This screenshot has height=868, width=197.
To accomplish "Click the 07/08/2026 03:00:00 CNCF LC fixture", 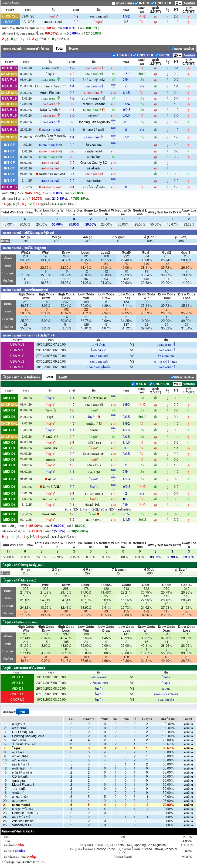I will coord(51,694).
